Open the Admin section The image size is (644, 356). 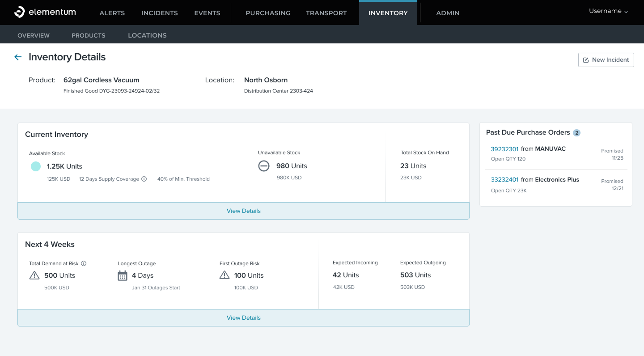[448, 13]
